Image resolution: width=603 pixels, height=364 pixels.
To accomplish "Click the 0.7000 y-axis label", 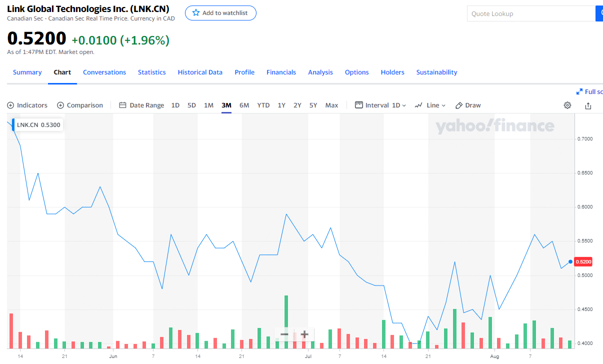I will [586, 138].
